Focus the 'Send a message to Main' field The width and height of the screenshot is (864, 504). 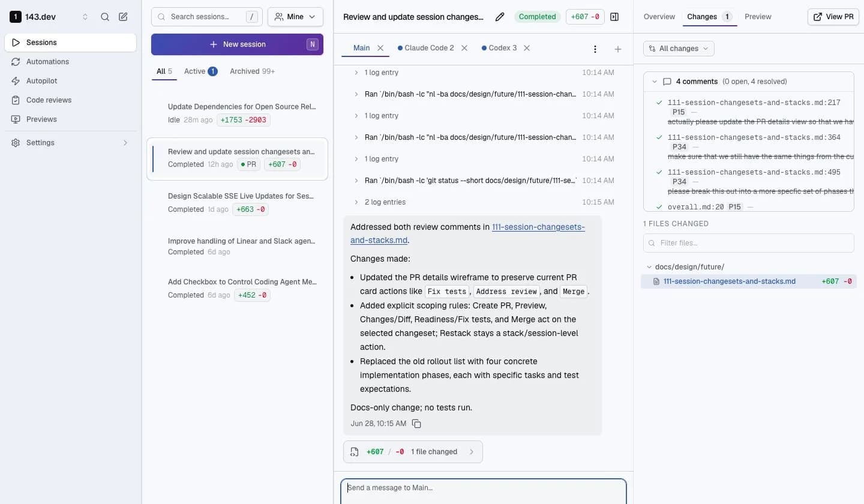[484, 491]
